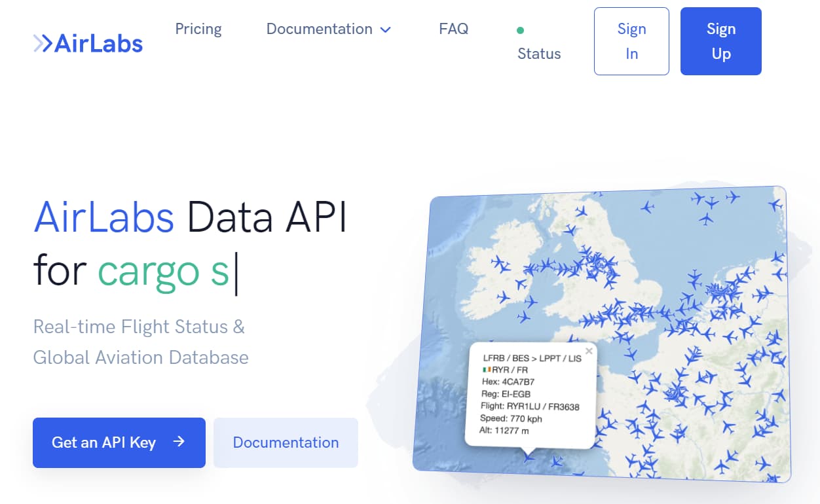This screenshot has width=820, height=504.
Task: Click the AirLabs logo
Action: 88,43
